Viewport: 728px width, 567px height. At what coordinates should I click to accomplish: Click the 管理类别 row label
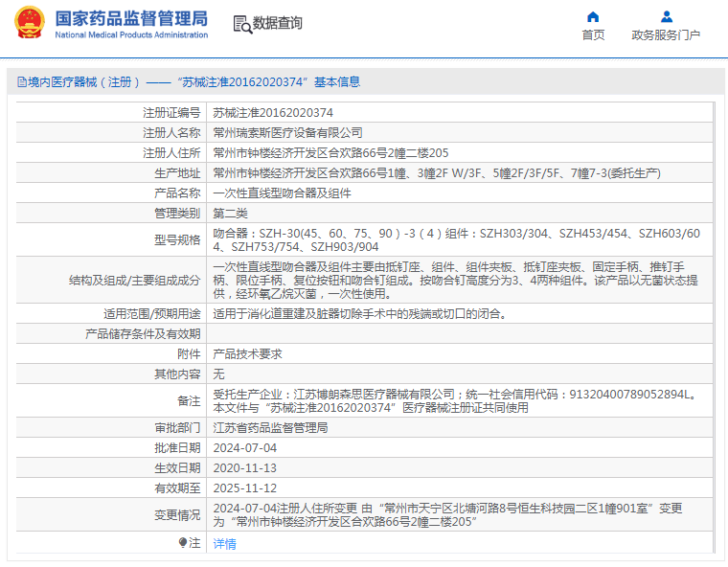coord(177,214)
